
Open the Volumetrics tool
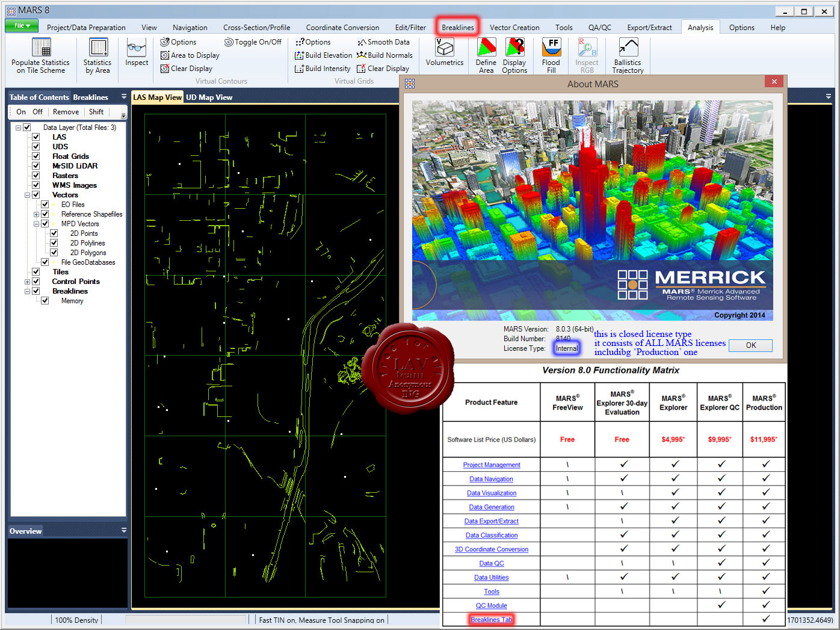pos(445,52)
